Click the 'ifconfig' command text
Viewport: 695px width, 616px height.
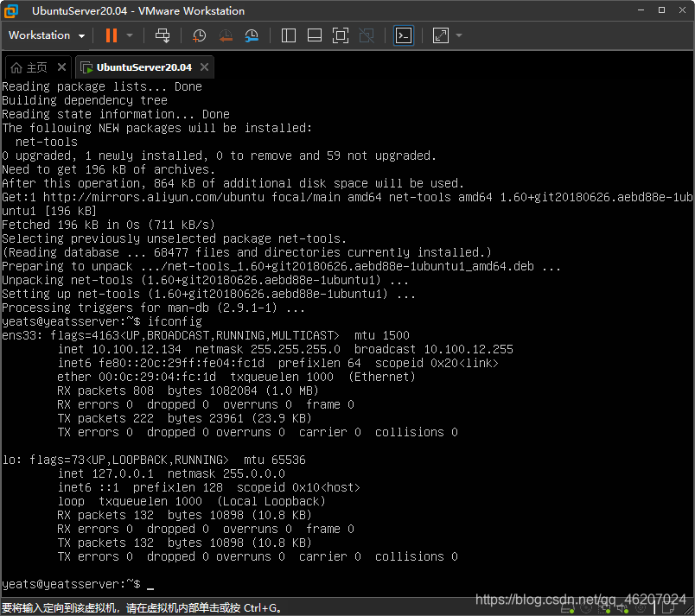pyautogui.click(x=175, y=321)
